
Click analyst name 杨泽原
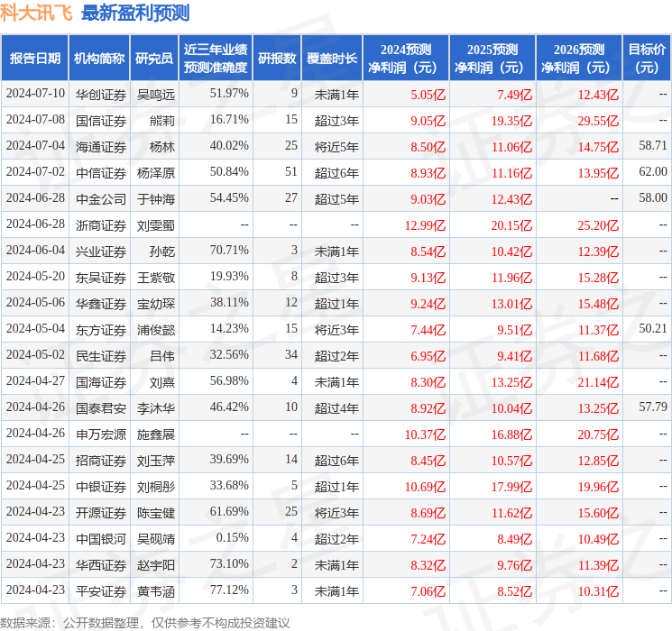tap(156, 173)
